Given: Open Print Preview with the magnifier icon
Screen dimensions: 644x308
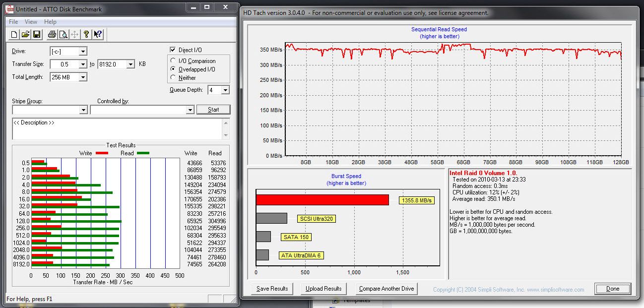Looking at the screenshot, I should point(63,34).
